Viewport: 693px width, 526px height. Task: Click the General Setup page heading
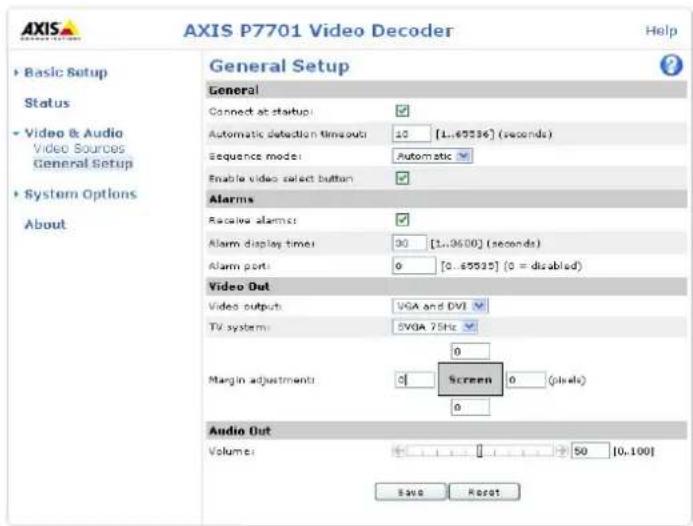pyautogui.click(x=279, y=66)
